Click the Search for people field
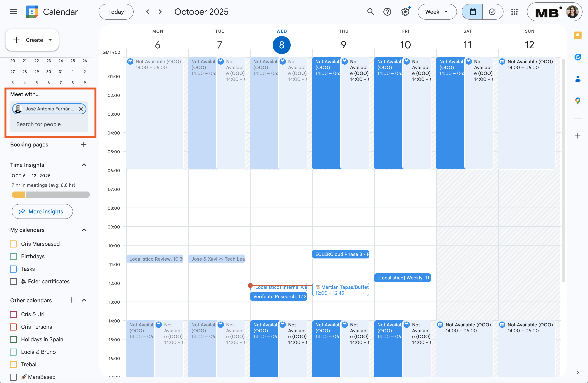This screenshot has width=588, height=383. pos(49,124)
